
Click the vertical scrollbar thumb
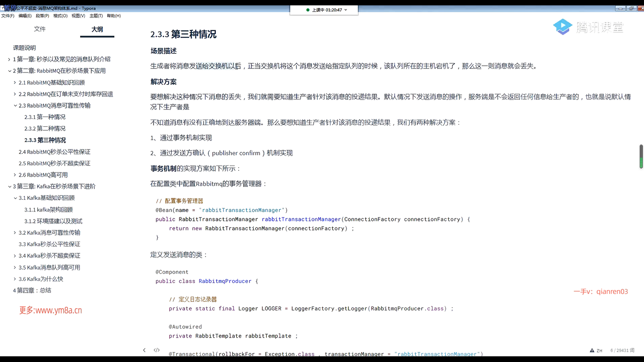point(641,157)
